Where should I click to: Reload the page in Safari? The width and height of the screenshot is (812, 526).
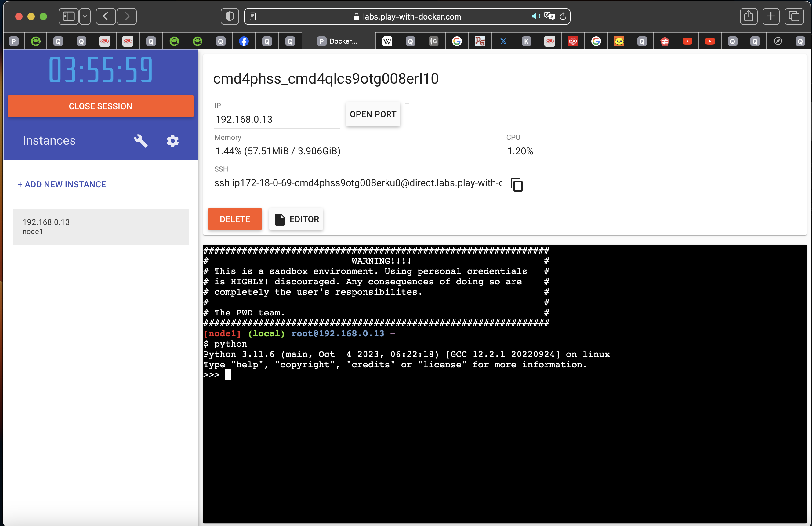pos(563,16)
